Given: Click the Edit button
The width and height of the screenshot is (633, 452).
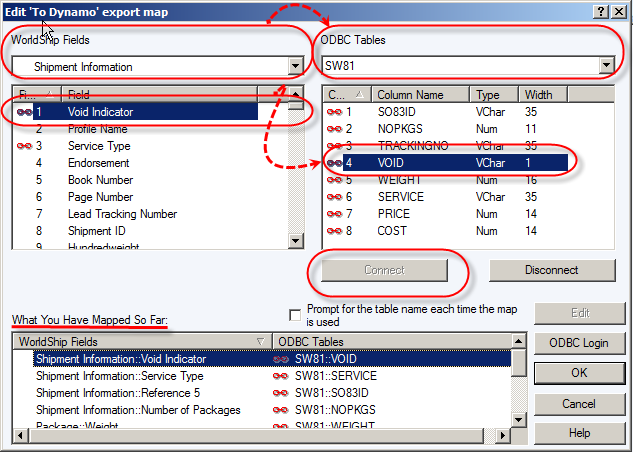Looking at the screenshot, I should tap(580, 313).
